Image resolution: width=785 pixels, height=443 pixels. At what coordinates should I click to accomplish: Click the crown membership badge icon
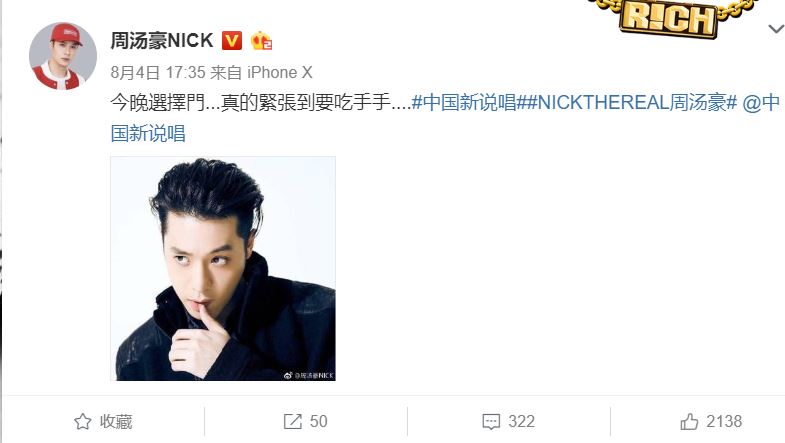(x=261, y=41)
